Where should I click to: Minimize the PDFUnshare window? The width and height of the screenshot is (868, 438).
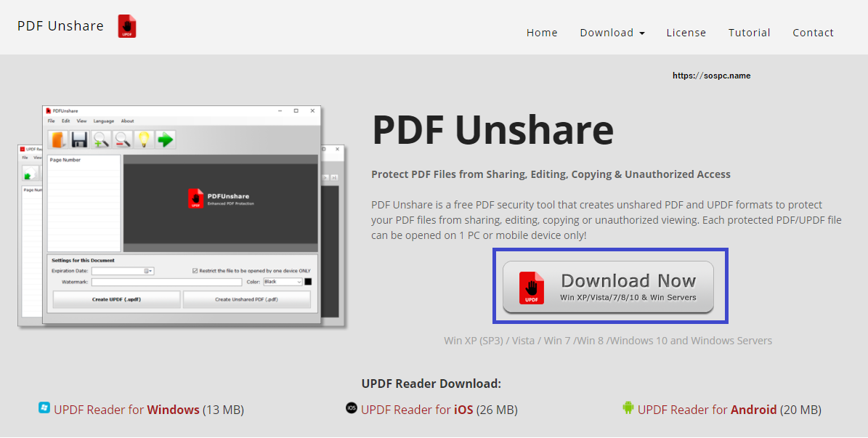coord(280,110)
